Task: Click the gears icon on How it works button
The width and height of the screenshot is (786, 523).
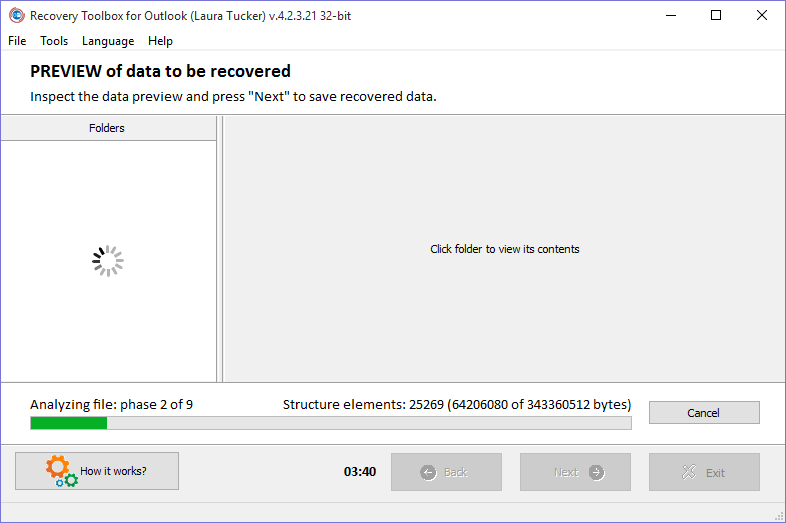Action: [62, 471]
